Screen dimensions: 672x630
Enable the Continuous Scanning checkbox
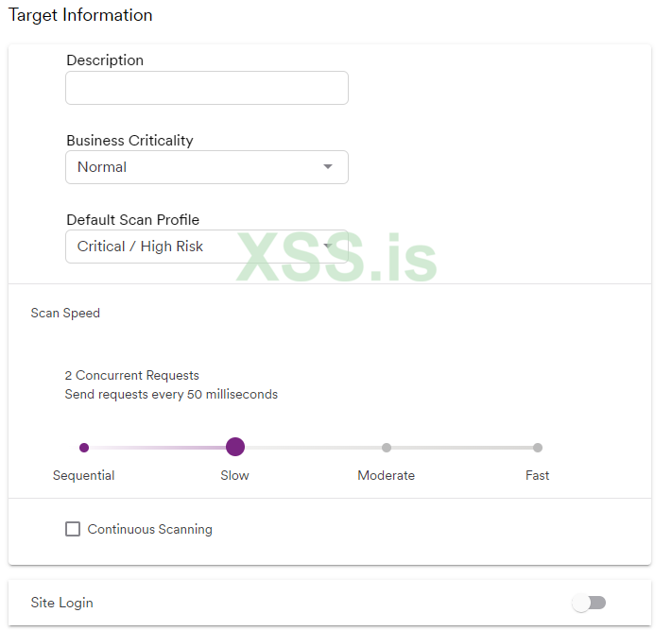click(x=73, y=529)
